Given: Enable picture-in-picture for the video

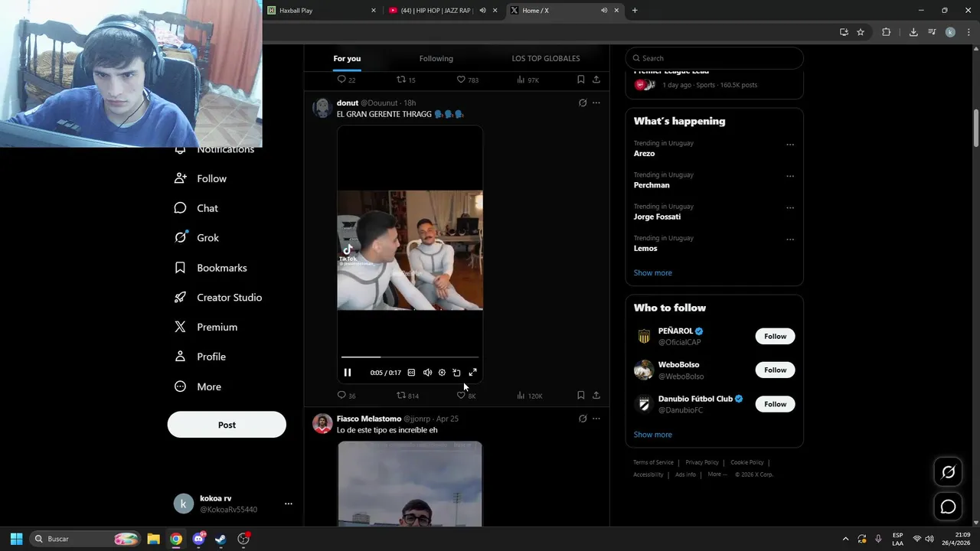Looking at the screenshot, I should click(x=456, y=373).
